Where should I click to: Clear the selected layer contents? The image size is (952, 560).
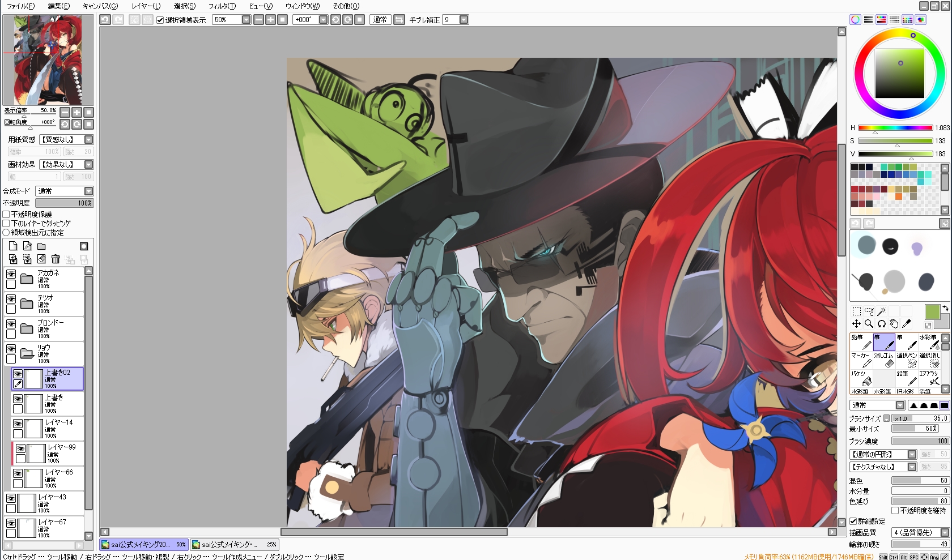[41, 259]
